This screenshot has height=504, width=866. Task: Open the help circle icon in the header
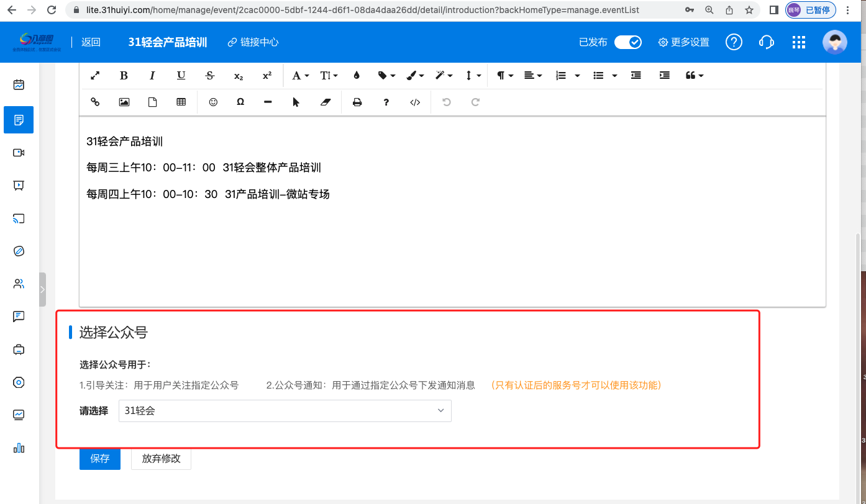tap(734, 42)
